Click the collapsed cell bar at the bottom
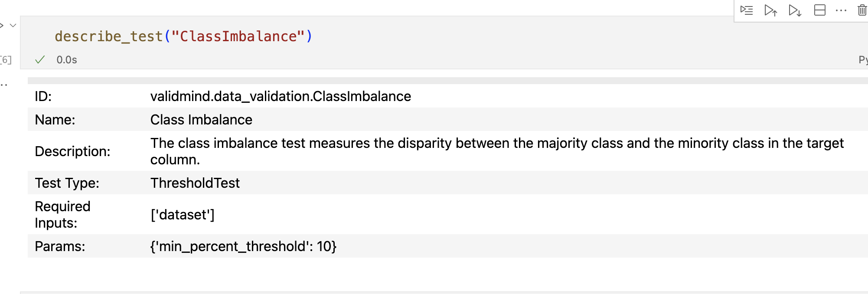 (434, 292)
